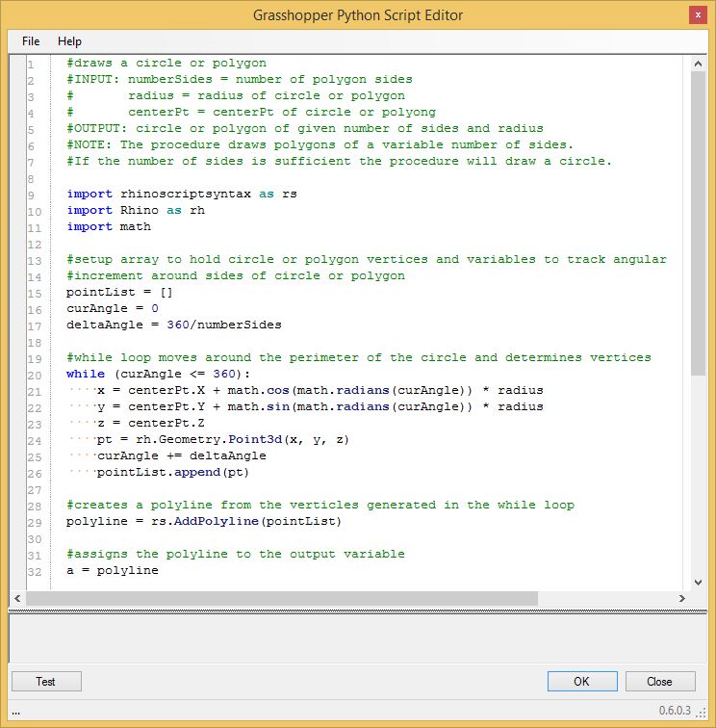Click '#while loop moves around' comment
This screenshot has height=728, width=716.
(359, 357)
